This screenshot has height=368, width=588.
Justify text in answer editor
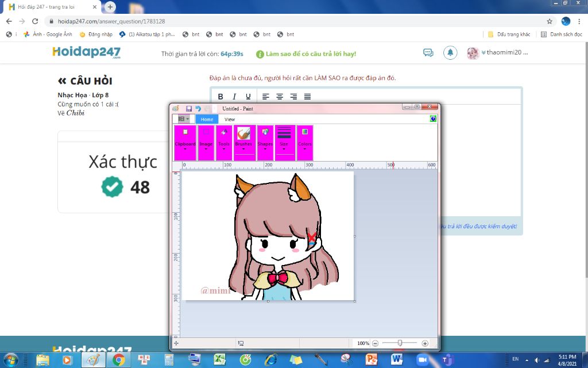308,97
